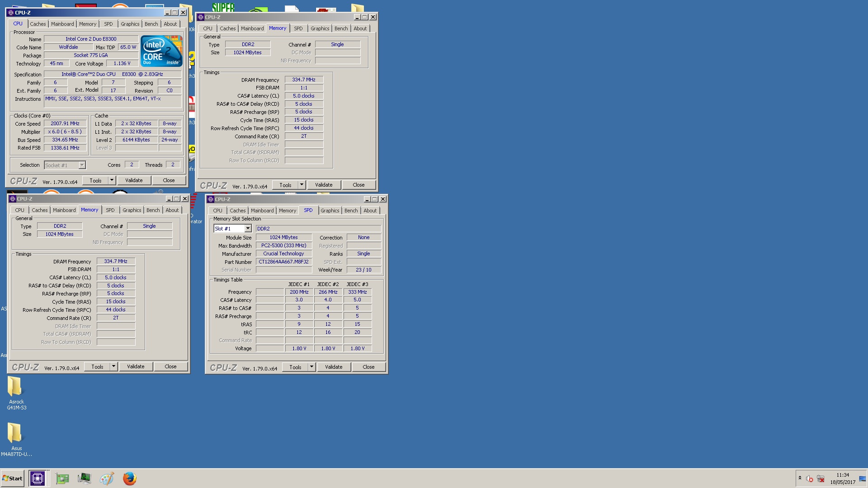Expand the Tools dropdown arrow in the lower Memory window

[x=113, y=366]
